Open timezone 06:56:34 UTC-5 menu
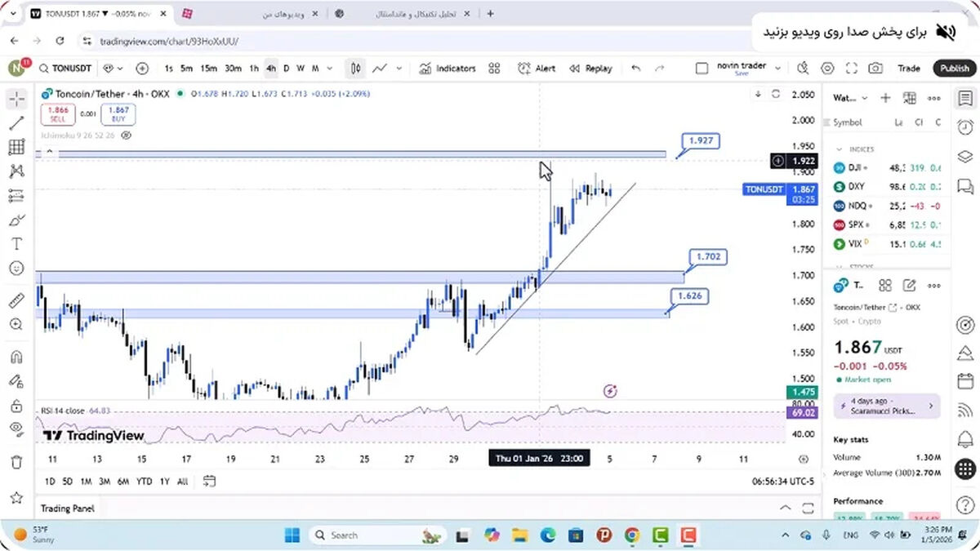 [783, 482]
